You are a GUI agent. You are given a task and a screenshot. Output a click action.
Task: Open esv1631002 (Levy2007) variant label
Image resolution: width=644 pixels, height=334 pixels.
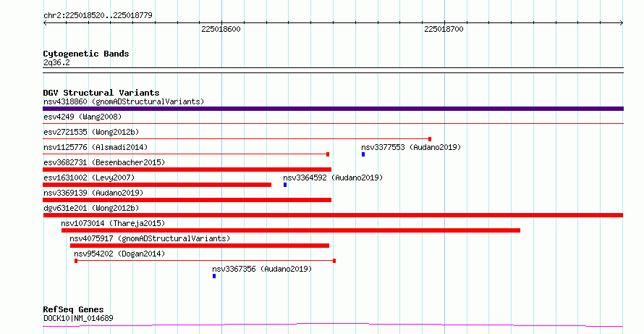(89, 178)
